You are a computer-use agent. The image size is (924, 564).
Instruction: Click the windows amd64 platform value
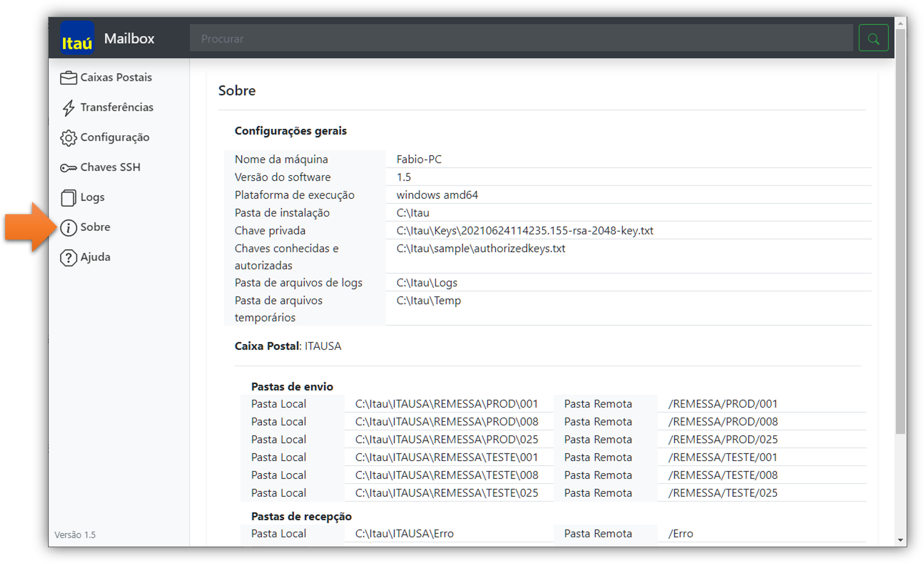(x=437, y=195)
